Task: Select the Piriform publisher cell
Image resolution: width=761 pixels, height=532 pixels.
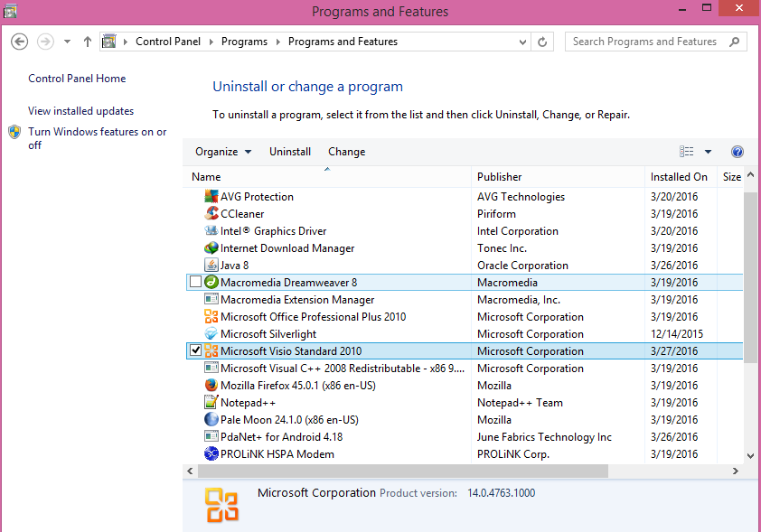Action: 496,214
